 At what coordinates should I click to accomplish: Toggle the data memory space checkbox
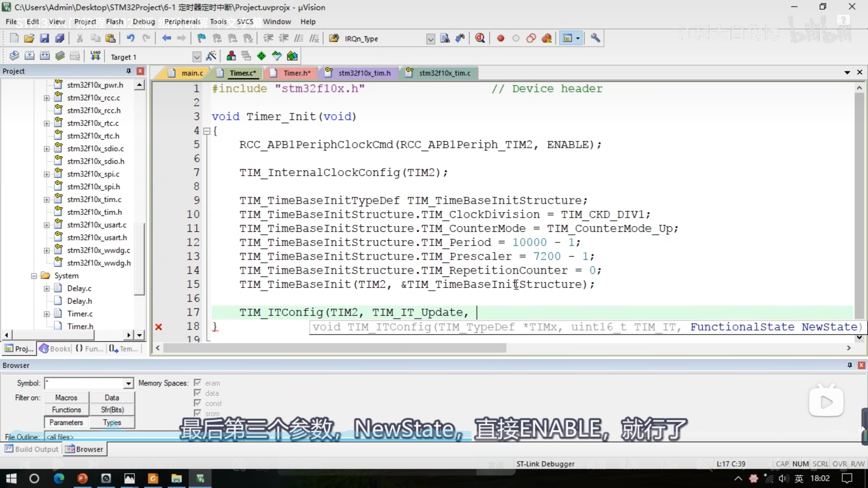click(x=198, y=393)
